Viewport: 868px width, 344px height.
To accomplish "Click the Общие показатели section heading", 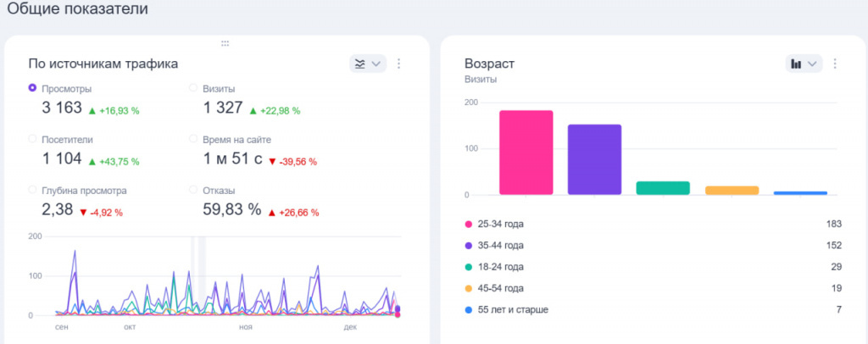I will point(77,8).
